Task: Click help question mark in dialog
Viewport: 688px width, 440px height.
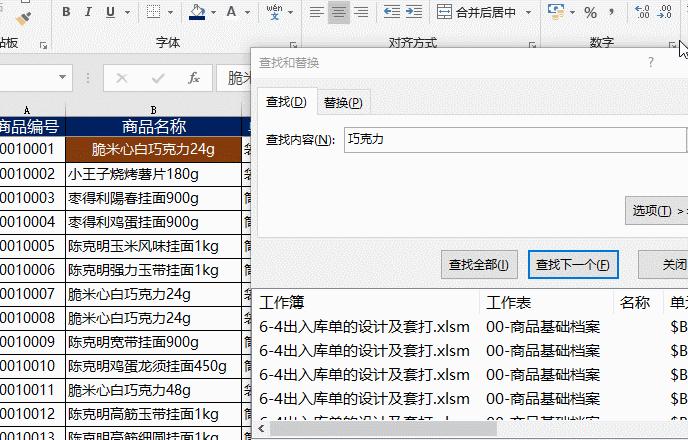Action: pos(651,62)
